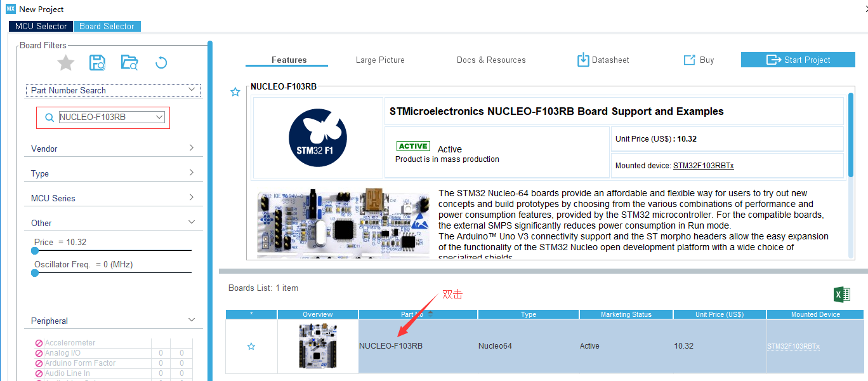This screenshot has height=381, width=868.
Task: Click the Analog I/O peripheral row label
Action: 63,353
